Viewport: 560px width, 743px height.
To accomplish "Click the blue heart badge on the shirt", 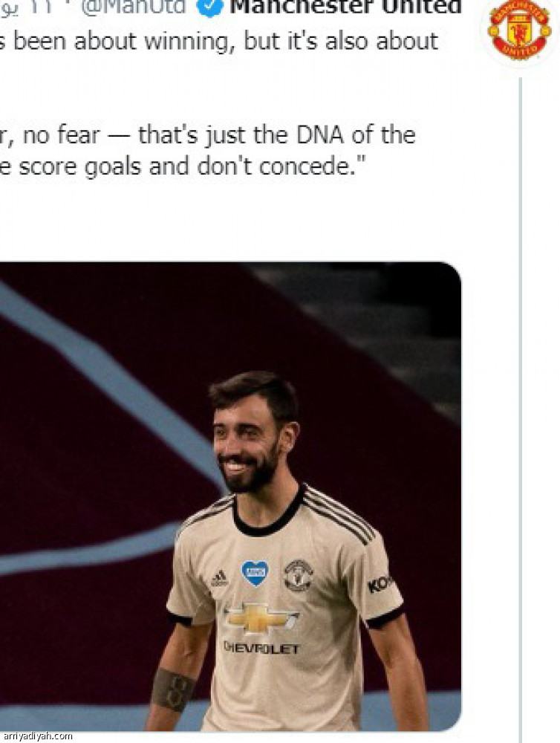I will pyautogui.click(x=255, y=572).
